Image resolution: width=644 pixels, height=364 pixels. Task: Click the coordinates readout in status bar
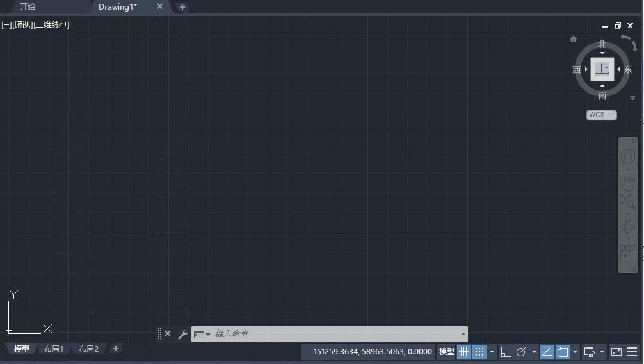tap(373, 352)
